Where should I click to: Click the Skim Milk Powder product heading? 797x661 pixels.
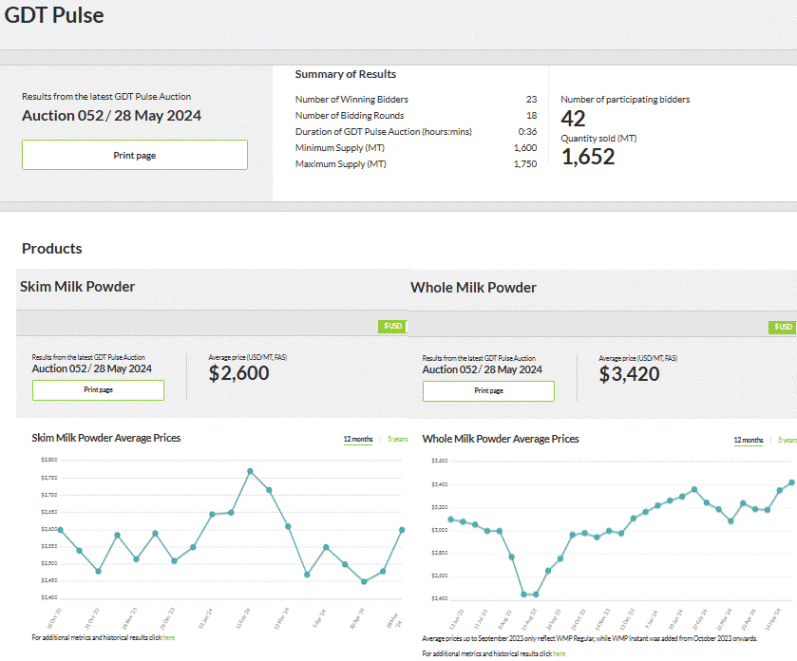click(77, 287)
